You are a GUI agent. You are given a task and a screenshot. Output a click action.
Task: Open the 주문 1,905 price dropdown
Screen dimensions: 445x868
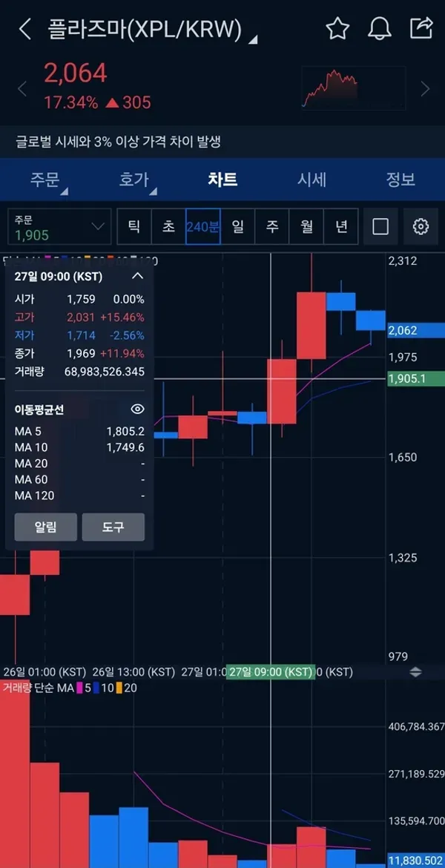pyautogui.click(x=60, y=226)
